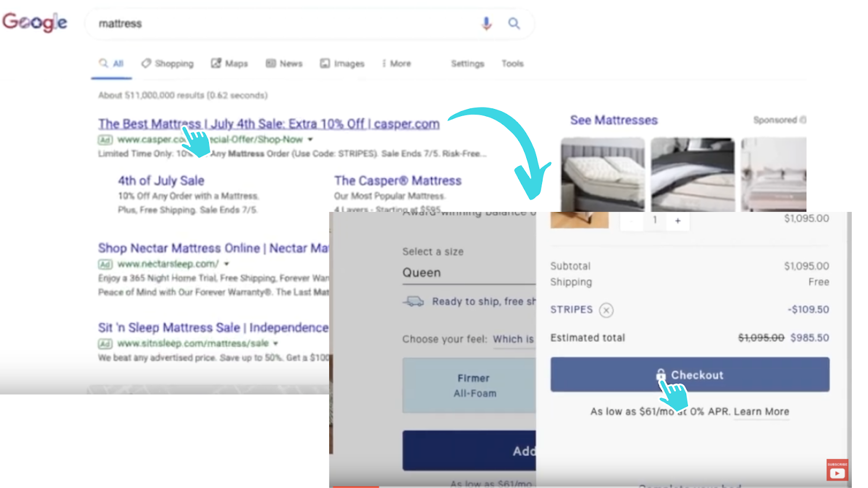The image size is (868, 488).
Task: Open the third pink bed mattress thumbnail
Action: coord(774,174)
